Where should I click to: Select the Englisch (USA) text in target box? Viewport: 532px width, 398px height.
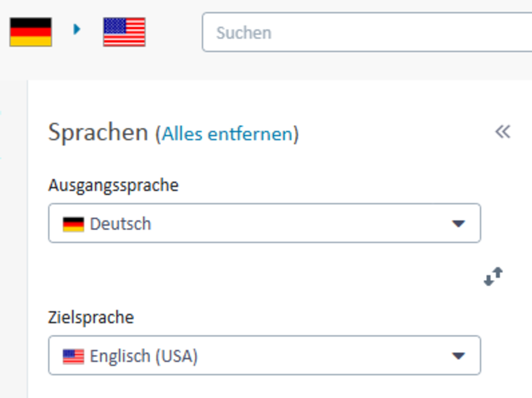(x=144, y=356)
